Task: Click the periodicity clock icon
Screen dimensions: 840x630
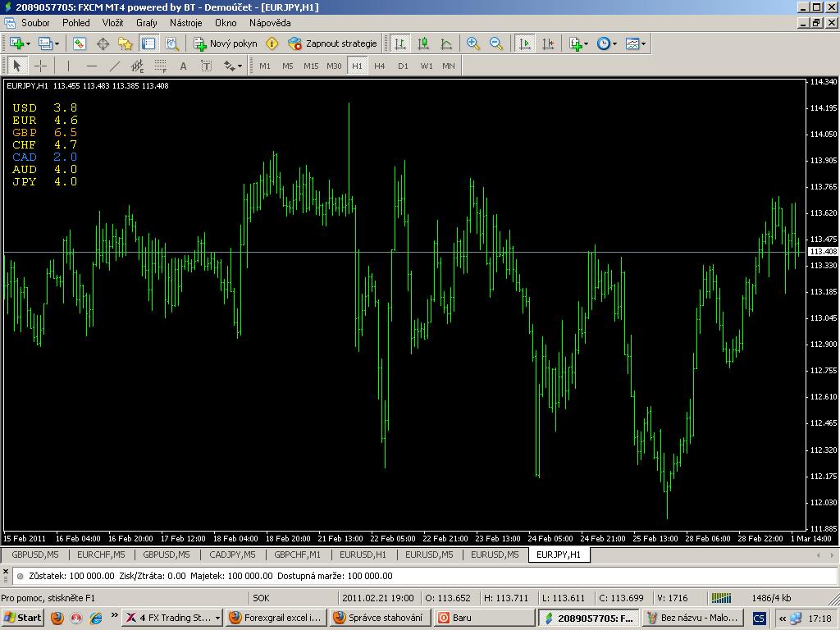Action: (x=603, y=43)
